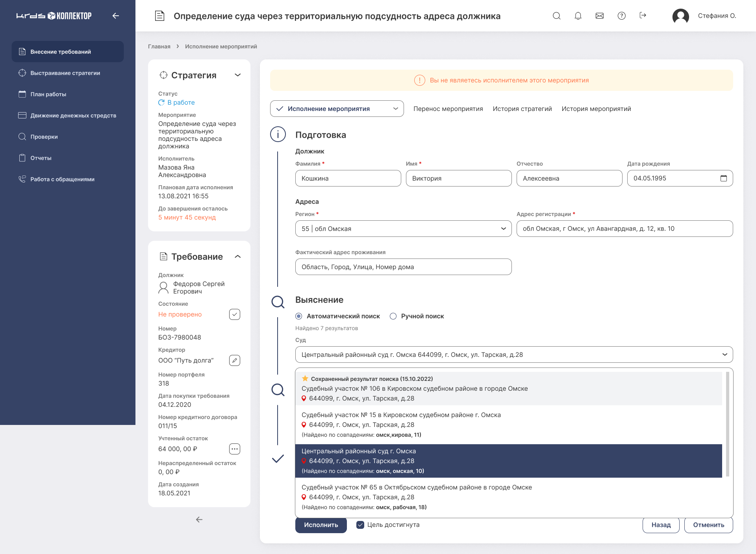Expand the 'Регион' dropdown

pyautogui.click(x=503, y=229)
